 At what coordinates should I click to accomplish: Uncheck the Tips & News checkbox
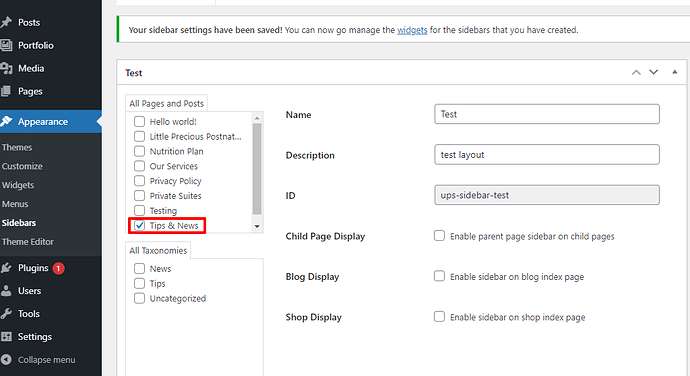139,225
